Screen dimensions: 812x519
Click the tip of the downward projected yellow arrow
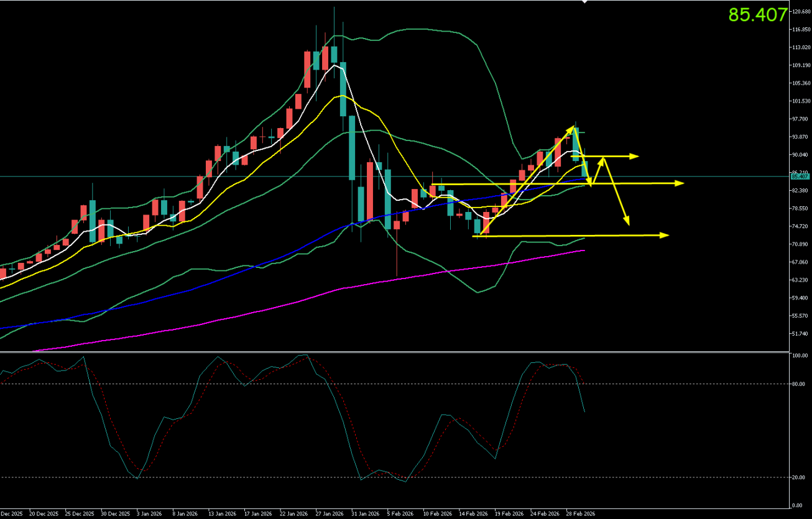click(x=628, y=223)
